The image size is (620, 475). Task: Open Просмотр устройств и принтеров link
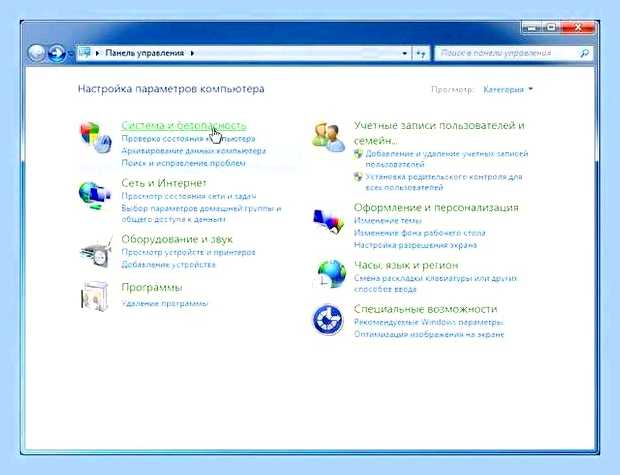188,252
